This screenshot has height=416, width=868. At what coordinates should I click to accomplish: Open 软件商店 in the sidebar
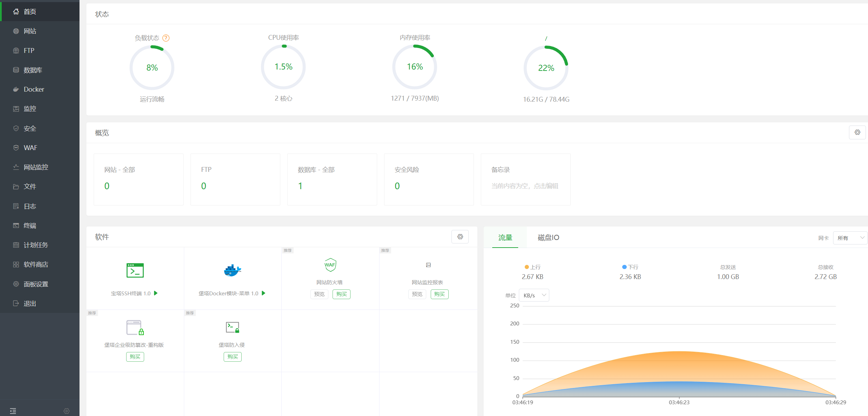[36, 265]
